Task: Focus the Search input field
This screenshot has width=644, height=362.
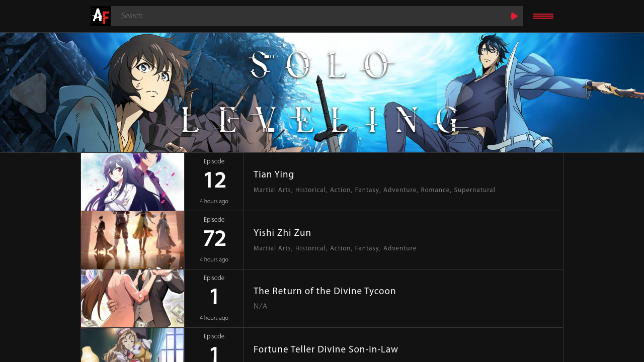Action: tap(308, 16)
